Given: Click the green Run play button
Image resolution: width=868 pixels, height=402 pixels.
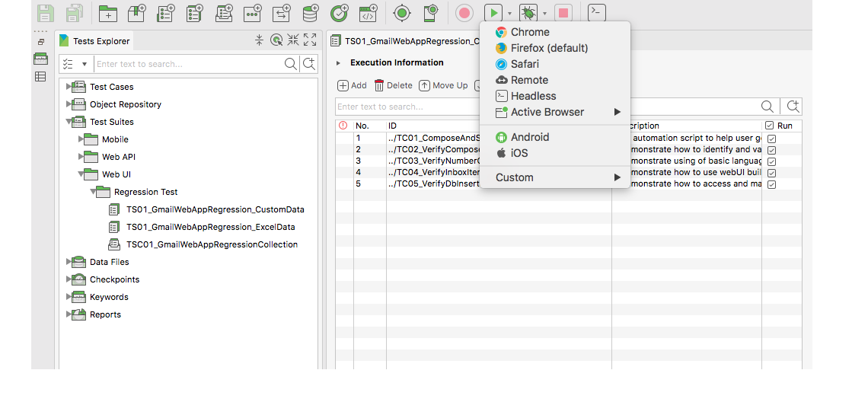Looking at the screenshot, I should click(493, 13).
